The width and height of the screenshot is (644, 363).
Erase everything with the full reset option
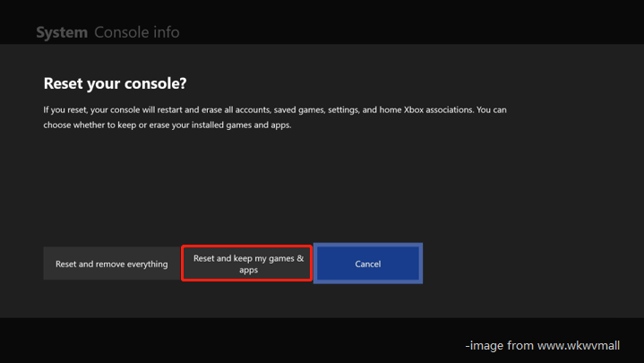[111, 264]
